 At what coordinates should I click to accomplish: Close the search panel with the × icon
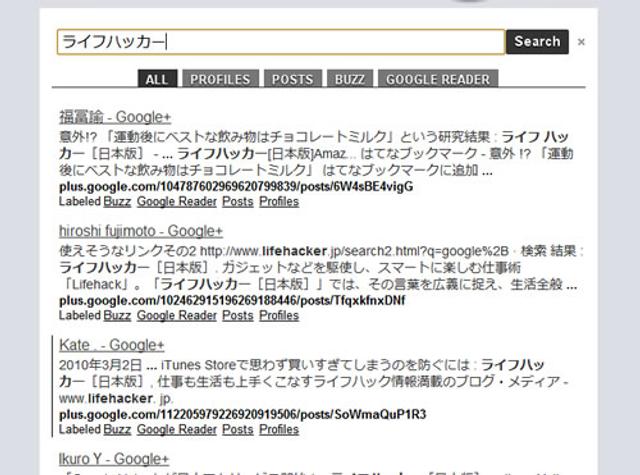tap(581, 42)
